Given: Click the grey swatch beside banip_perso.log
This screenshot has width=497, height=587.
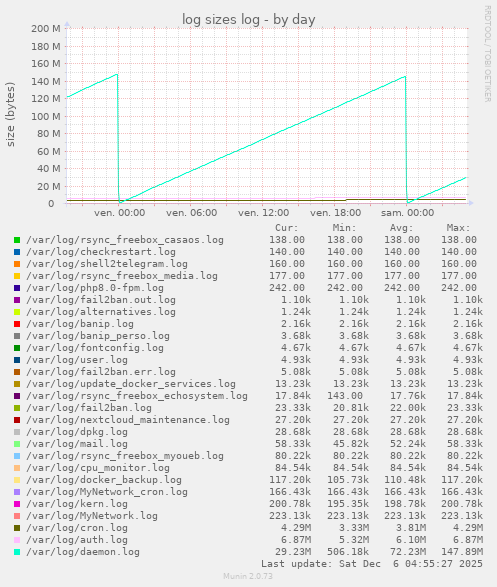Looking at the screenshot, I should [17, 336].
